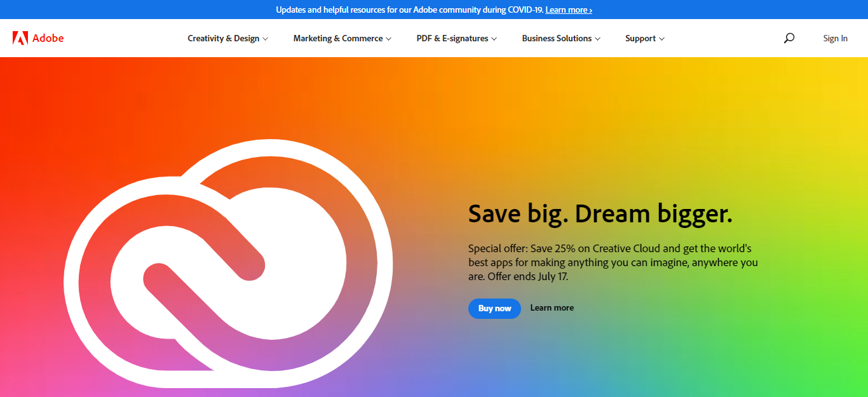Expand chevron next to Business Solutions
Viewport: 868px width, 397px height.
coord(597,39)
